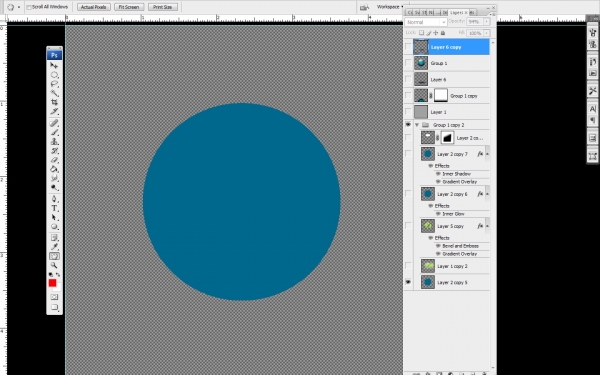Toggle Inner Glow effect visibility
600x375 pixels.
[438, 214]
